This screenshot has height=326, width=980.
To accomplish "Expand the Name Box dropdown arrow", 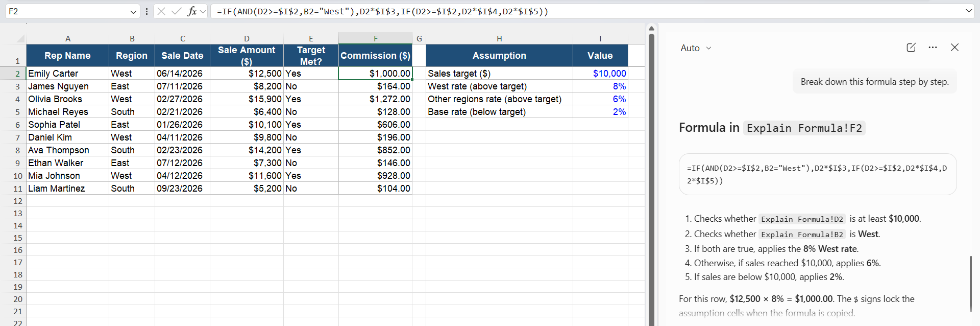I will (x=133, y=11).
